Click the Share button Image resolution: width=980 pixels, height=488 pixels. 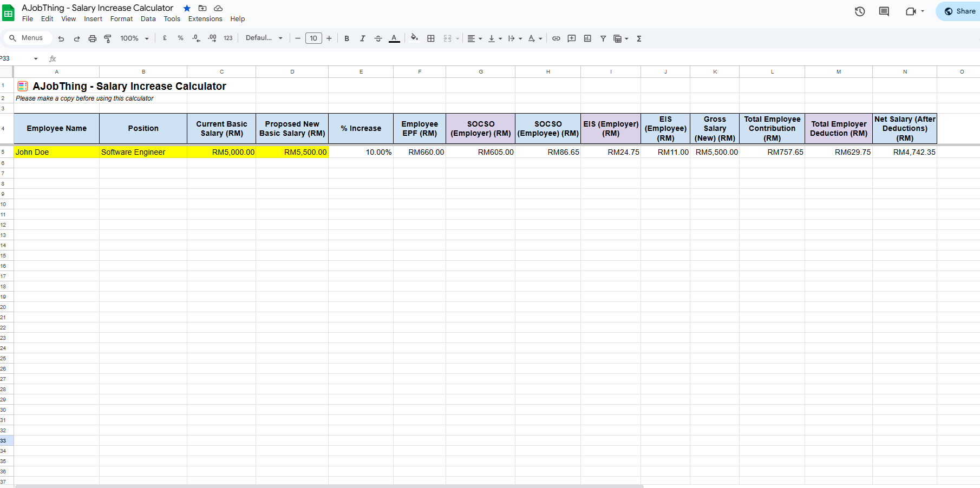coord(959,11)
